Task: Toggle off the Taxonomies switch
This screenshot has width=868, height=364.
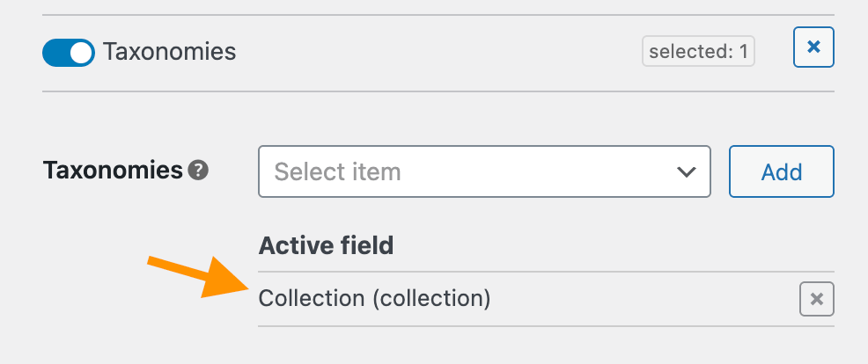Action: [68, 53]
